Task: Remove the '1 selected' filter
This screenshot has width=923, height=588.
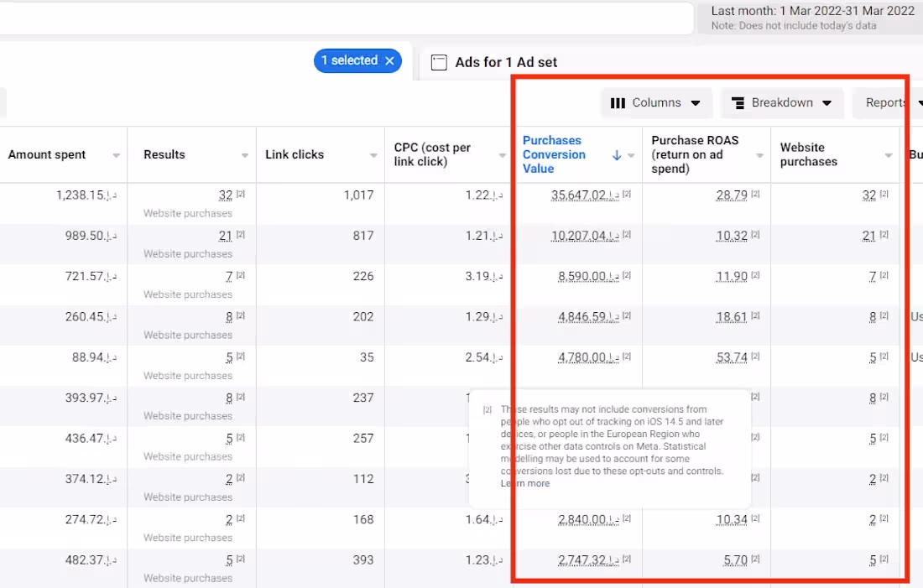Action: (389, 60)
